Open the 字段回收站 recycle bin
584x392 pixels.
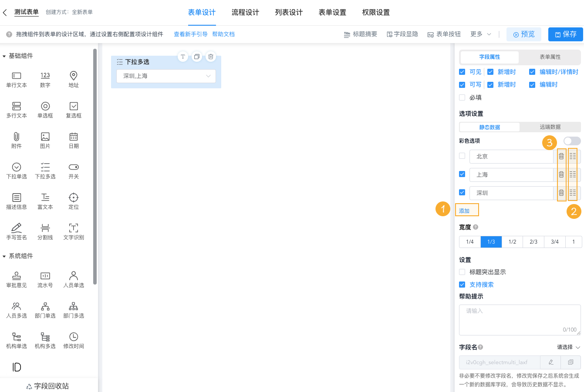(48, 385)
